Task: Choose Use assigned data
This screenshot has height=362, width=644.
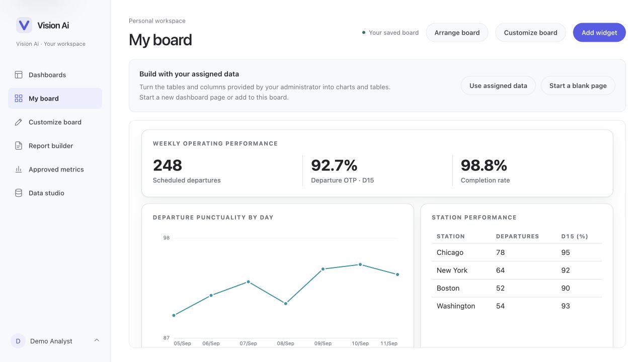Action: [498, 85]
